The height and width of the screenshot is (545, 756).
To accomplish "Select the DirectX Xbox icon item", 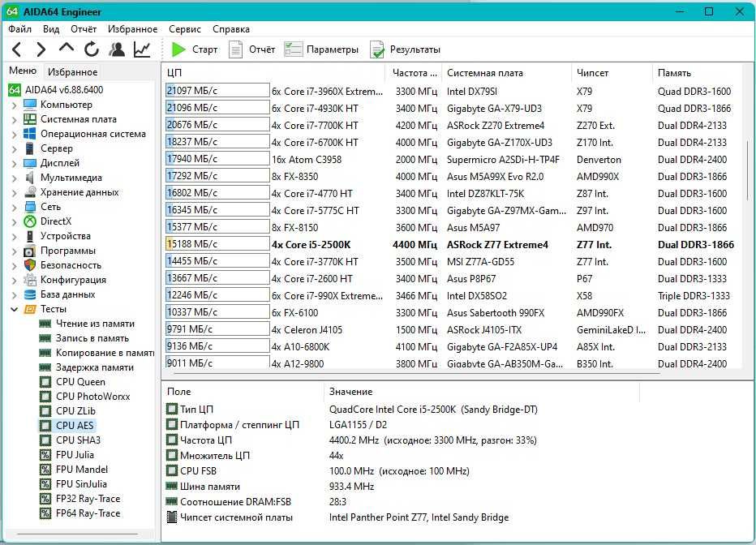I will tap(30, 221).
